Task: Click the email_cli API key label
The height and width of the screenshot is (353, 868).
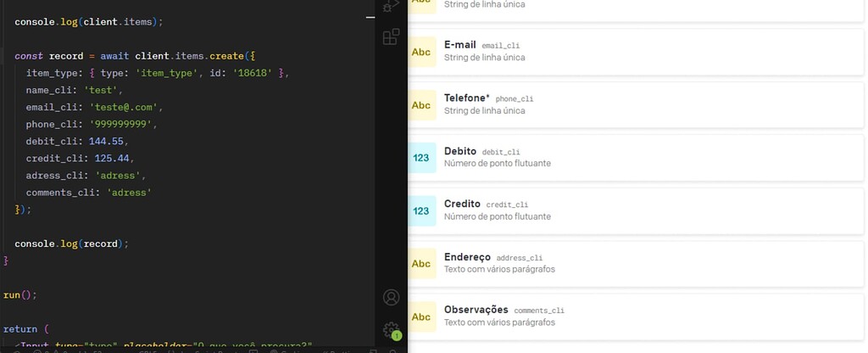Action: 501,45
